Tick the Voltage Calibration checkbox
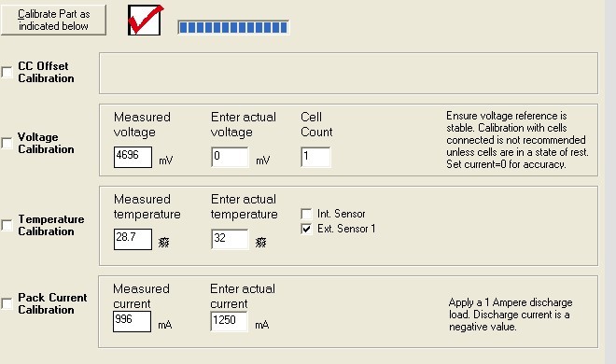The width and height of the screenshot is (616, 364). coord(7,144)
